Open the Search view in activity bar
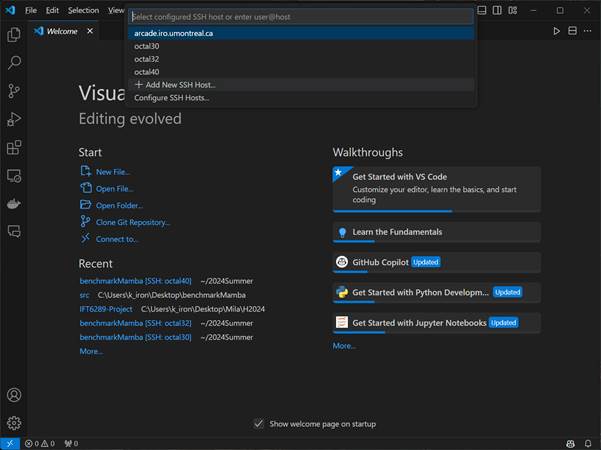Viewport: 601px width, 450px height. click(x=14, y=62)
